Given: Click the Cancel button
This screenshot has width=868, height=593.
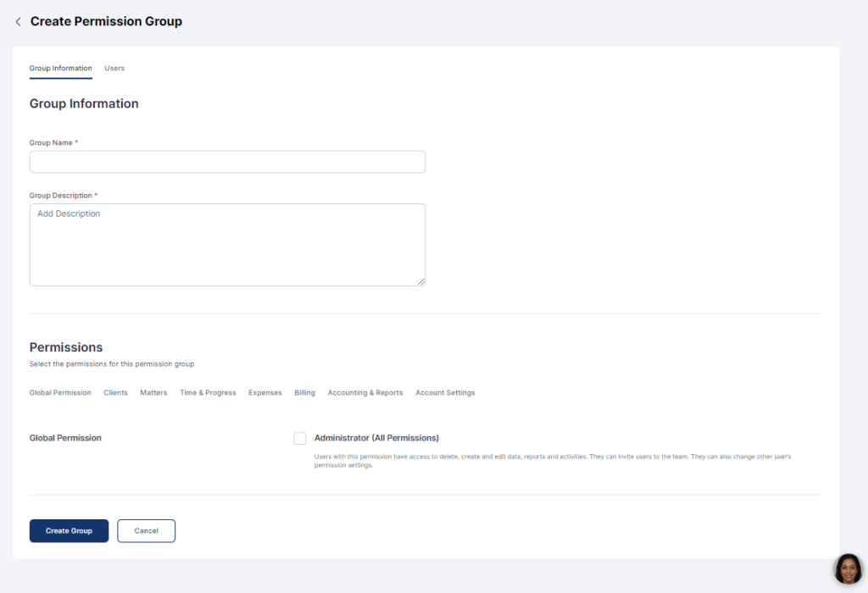Looking at the screenshot, I should click(x=146, y=531).
